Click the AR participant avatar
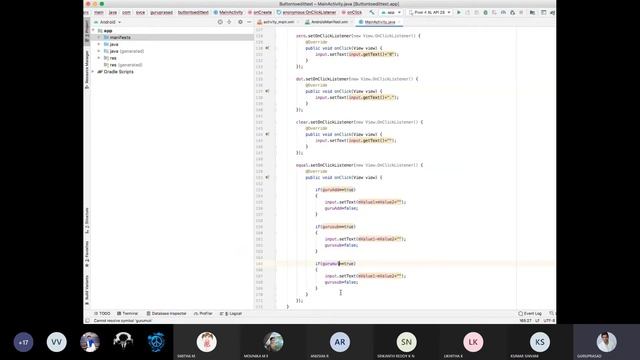 pos(340,342)
